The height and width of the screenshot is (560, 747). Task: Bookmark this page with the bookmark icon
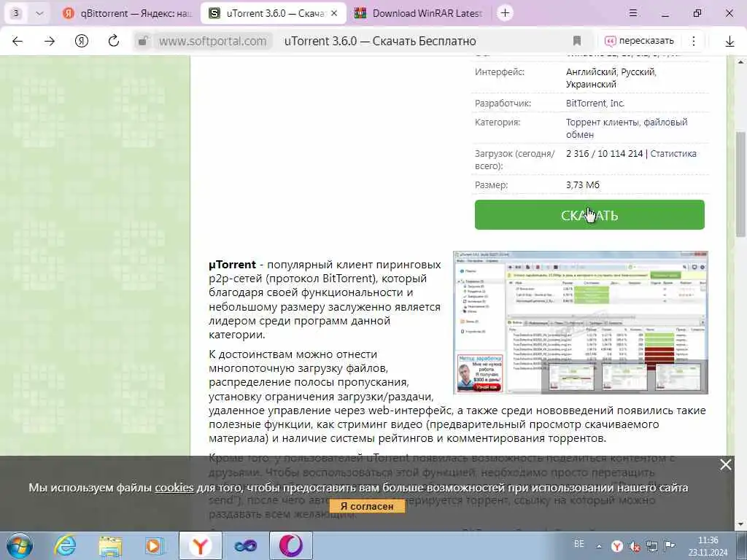point(577,42)
